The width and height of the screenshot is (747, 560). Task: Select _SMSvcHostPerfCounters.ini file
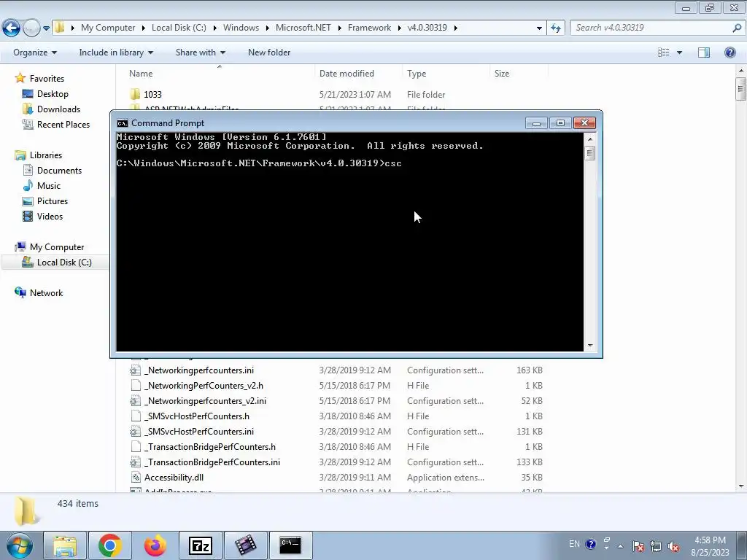pos(199,431)
